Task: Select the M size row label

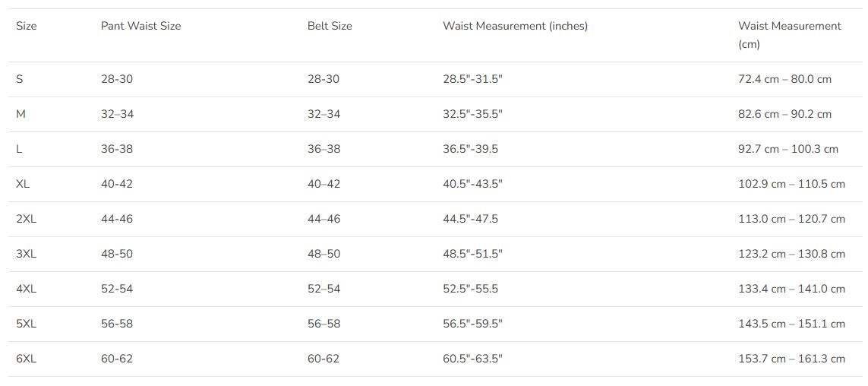Action: point(21,114)
